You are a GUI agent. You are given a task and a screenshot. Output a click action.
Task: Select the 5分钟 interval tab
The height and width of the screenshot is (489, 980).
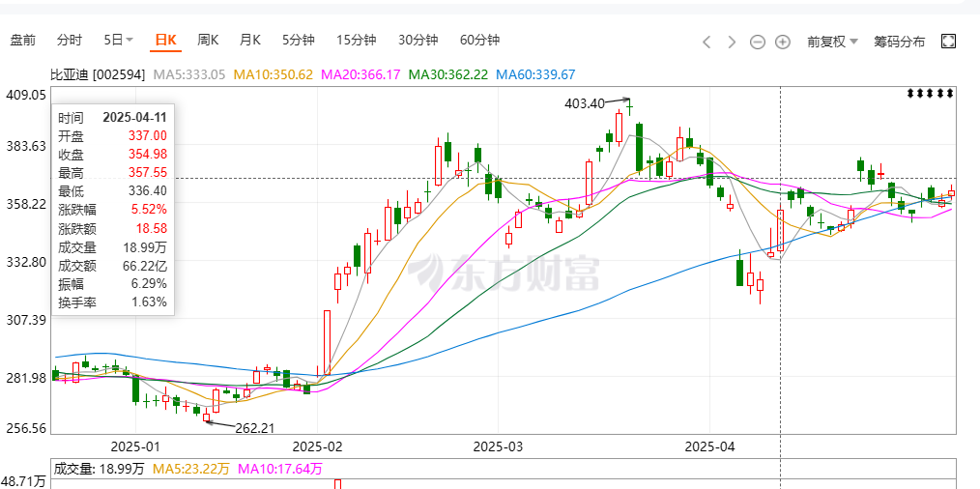[298, 41]
